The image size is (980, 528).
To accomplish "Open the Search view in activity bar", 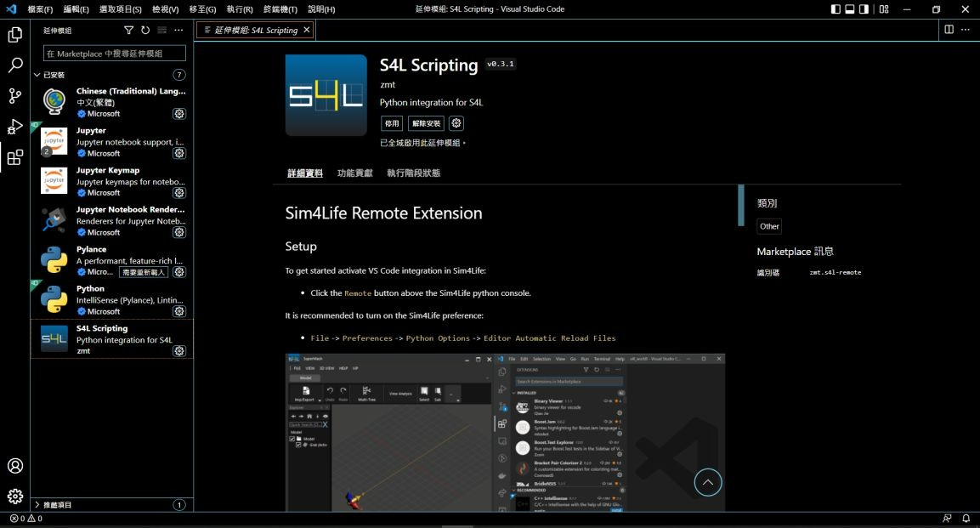I will (15, 65).
